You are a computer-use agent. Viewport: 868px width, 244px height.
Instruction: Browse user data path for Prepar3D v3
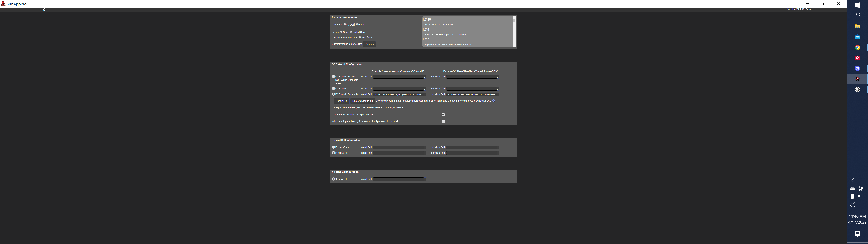[x=498, y=147]
